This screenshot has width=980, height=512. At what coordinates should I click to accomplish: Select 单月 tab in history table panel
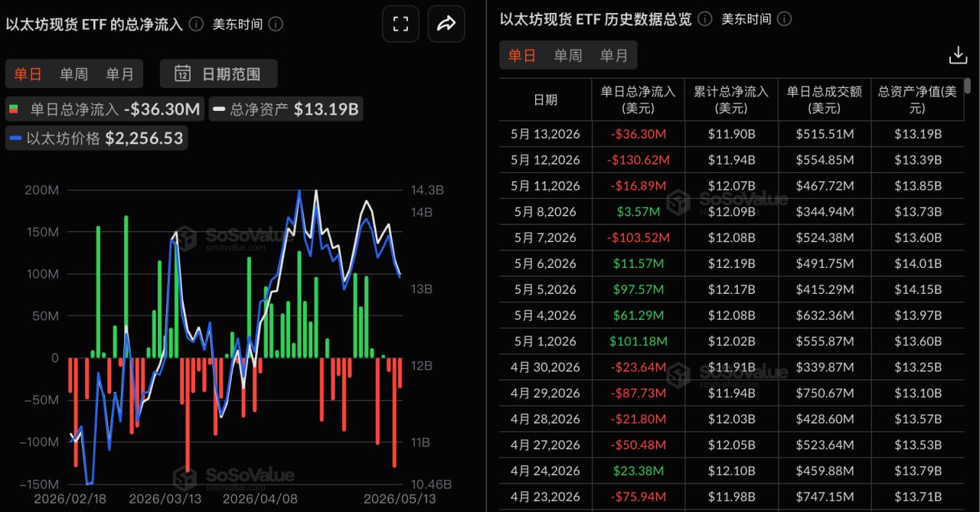(614, 55)
